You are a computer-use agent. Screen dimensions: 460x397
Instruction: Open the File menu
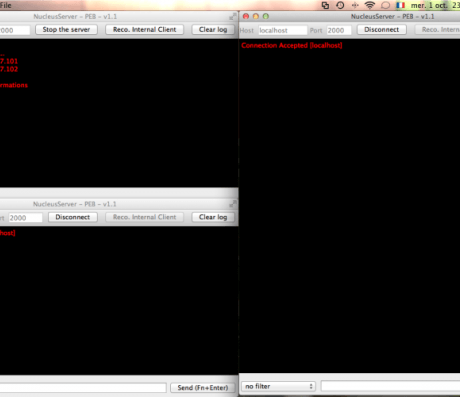pyautogui.click(x=6, y=5)
